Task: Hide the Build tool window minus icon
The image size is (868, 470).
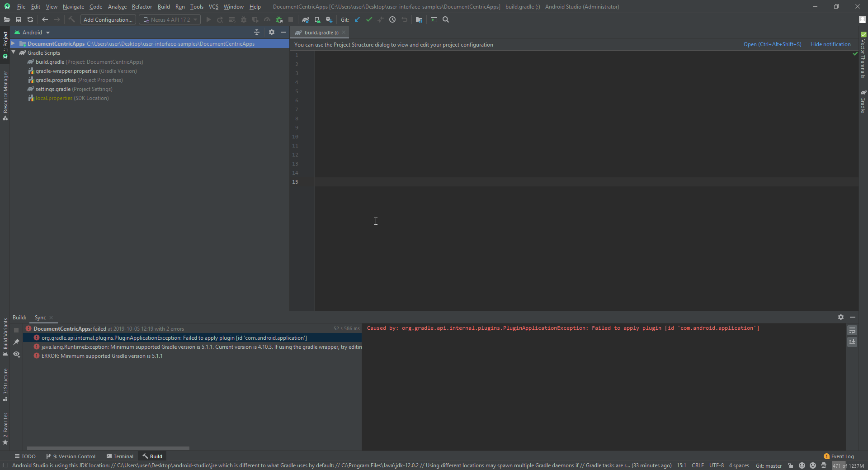Action: 853,317
